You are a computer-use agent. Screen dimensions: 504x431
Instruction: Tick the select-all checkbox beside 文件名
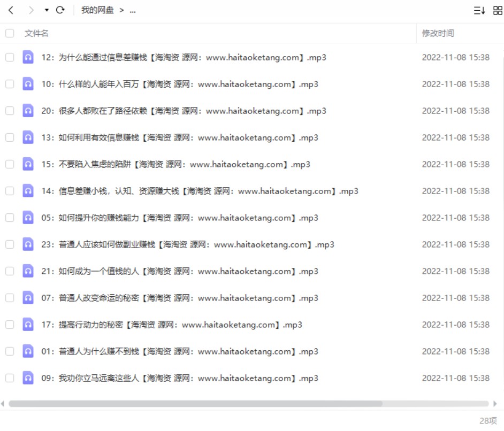[x=10, y=33]
